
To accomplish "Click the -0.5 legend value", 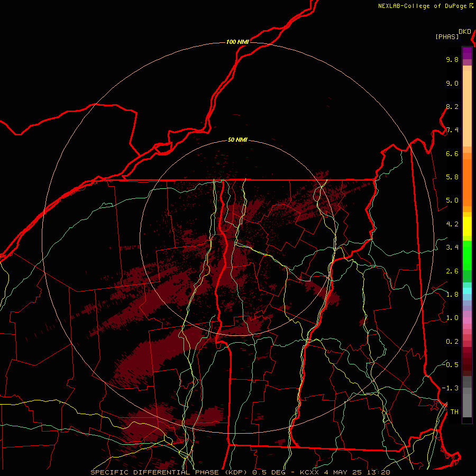I will (x=450, y=364).
